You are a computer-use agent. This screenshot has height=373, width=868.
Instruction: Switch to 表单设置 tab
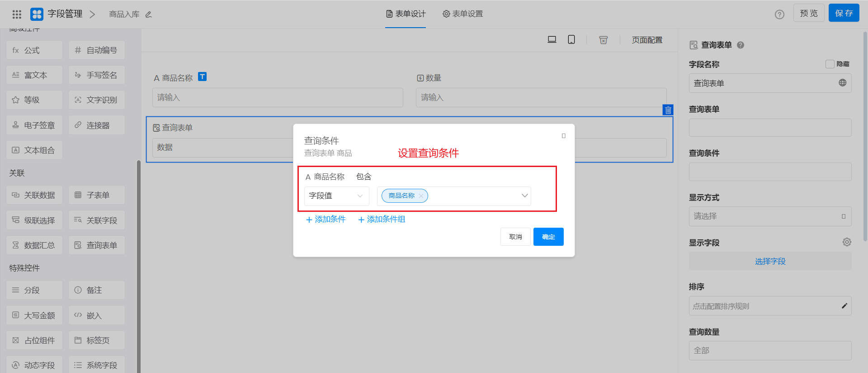[462, 14]
